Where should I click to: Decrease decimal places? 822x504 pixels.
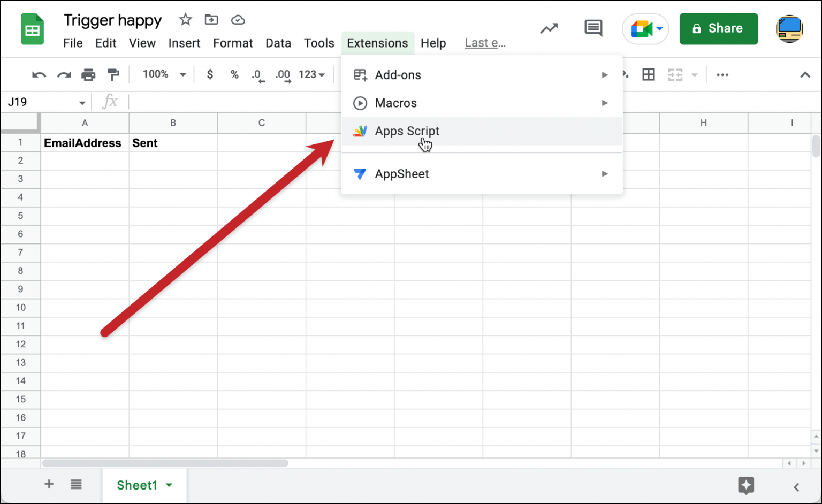pyautogui.click(x=258, y=74)
